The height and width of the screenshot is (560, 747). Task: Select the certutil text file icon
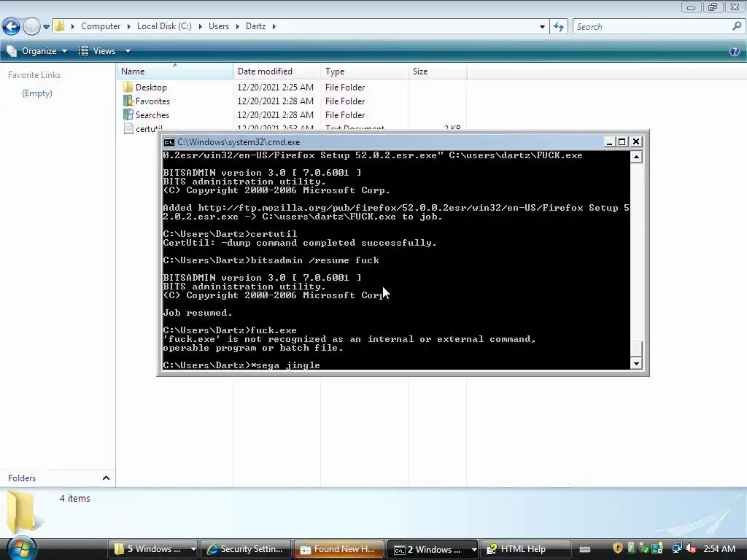click(x=128, y=128)
